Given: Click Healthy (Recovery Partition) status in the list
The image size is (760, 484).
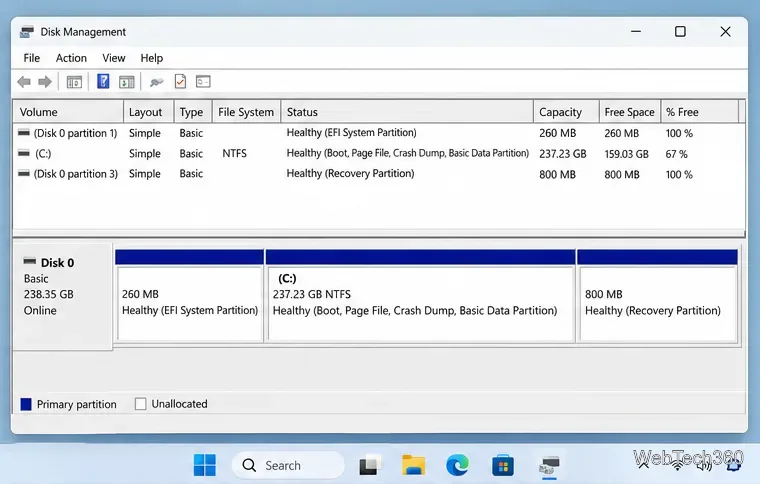Looking at the screenshot, I should [x=350, y=173].
